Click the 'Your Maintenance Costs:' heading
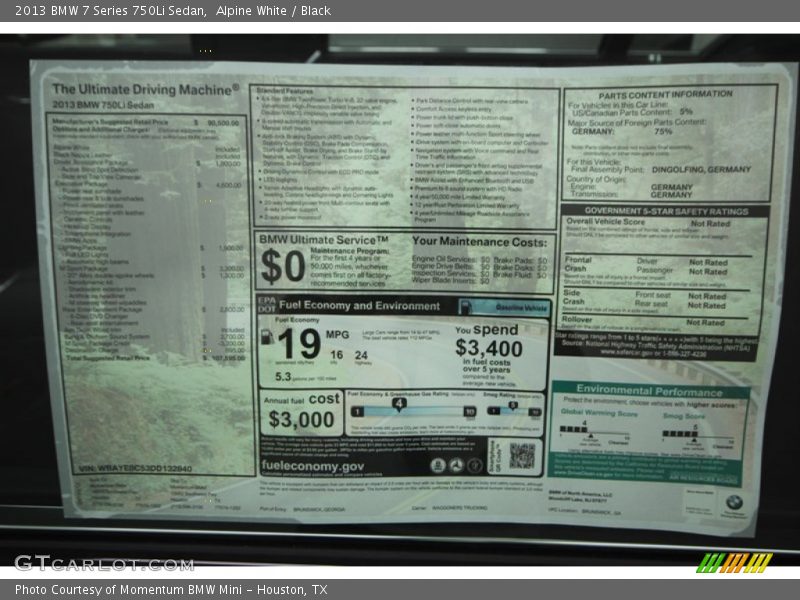This screenshot has height=600, width=800. pos(479,242)
